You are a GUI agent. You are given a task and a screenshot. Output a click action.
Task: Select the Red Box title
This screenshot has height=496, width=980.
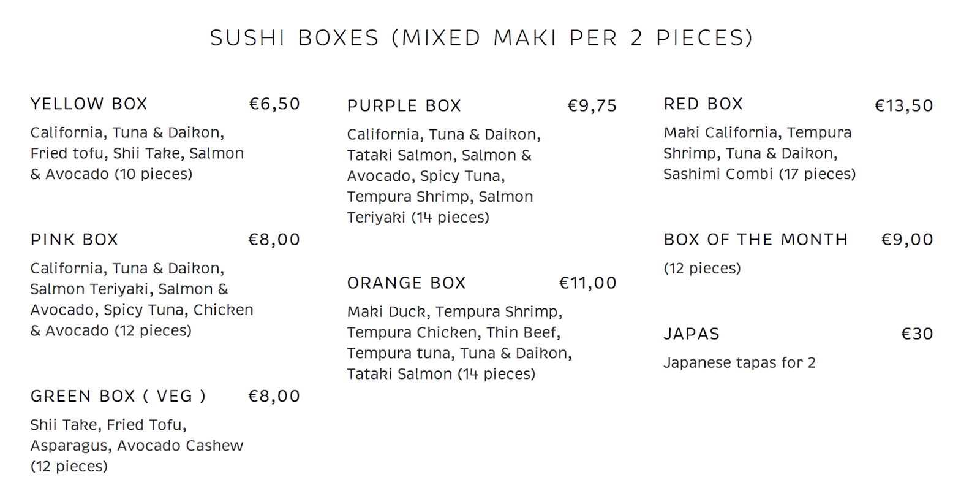[x=703, y=104]
